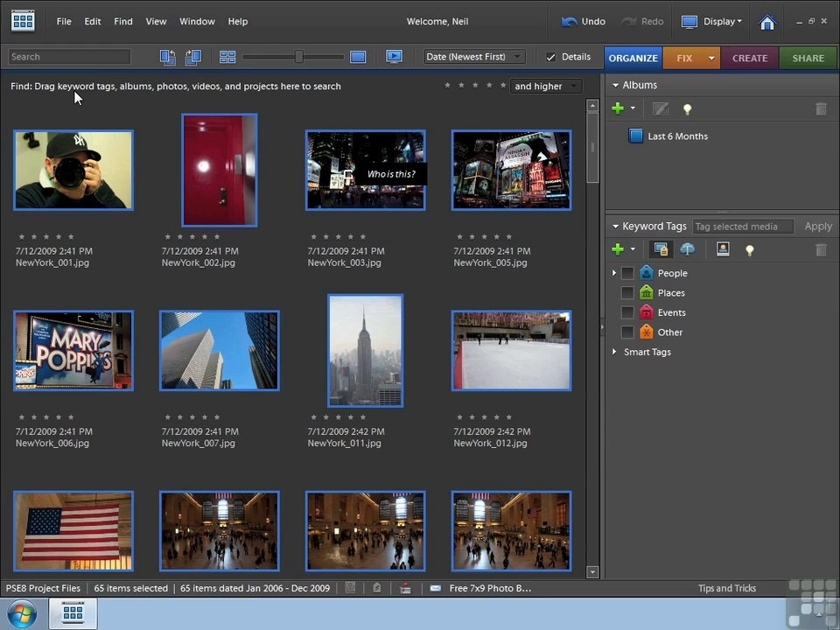The height and width of the screenshot is (630, 840).
Task: Click the Events tag icon
Action: click(x=647, y=312)
